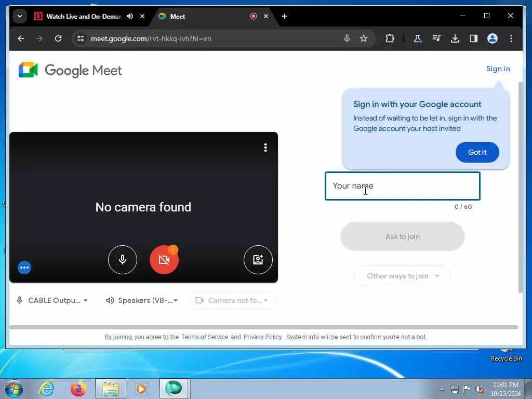The height and width of the screenshot is (399, 532).
Task: Close the Watch Live and On-Demand tab
Action: pos(142,16)
